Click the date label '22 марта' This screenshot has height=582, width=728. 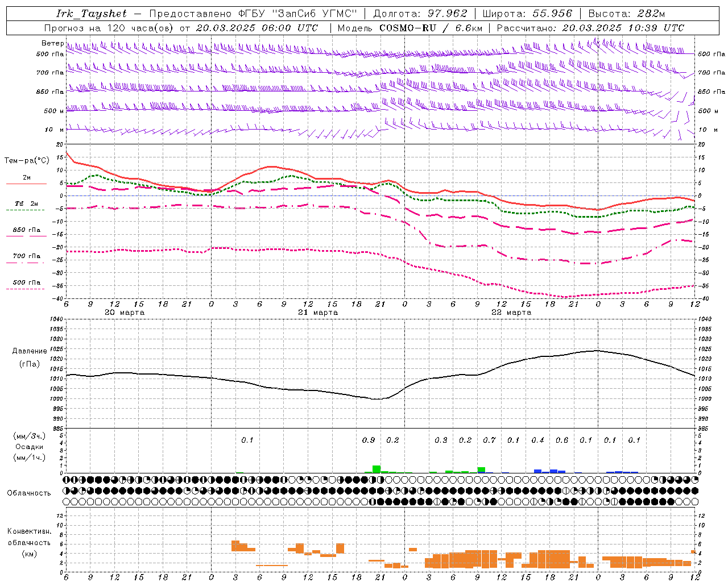point(511,313)
